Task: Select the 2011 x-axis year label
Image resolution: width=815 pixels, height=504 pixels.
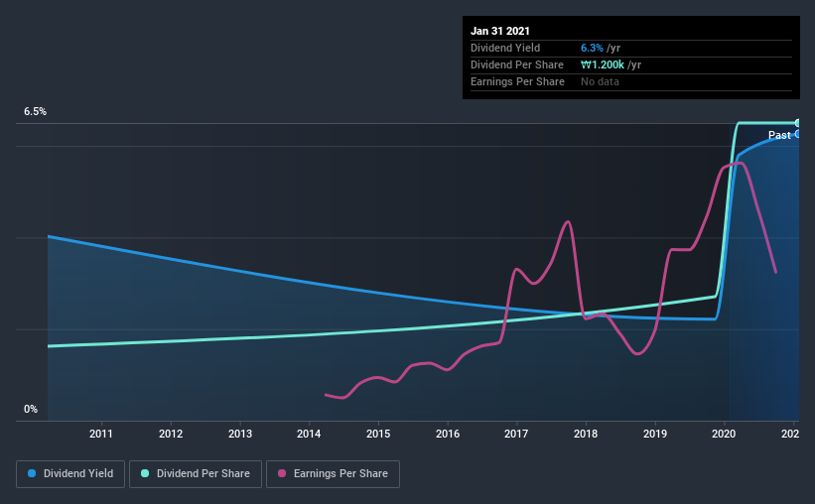Action: tap(101, 434)
